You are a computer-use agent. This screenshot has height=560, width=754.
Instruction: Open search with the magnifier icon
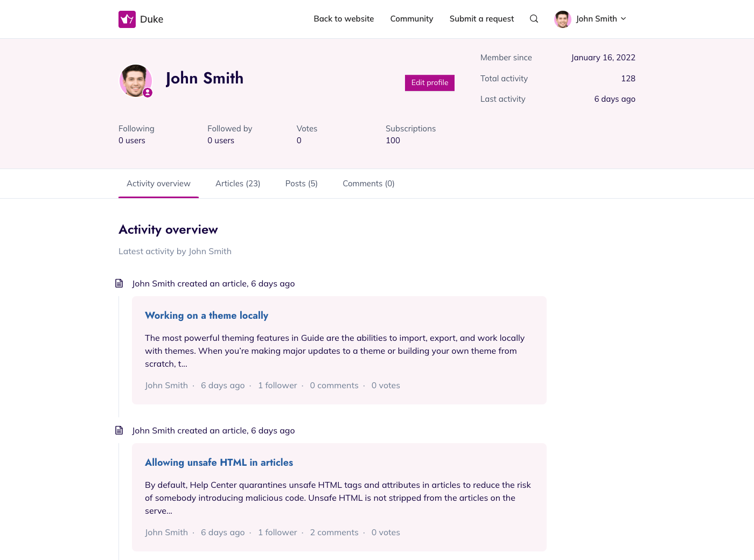pyautogui.click(x=534, y=19)
